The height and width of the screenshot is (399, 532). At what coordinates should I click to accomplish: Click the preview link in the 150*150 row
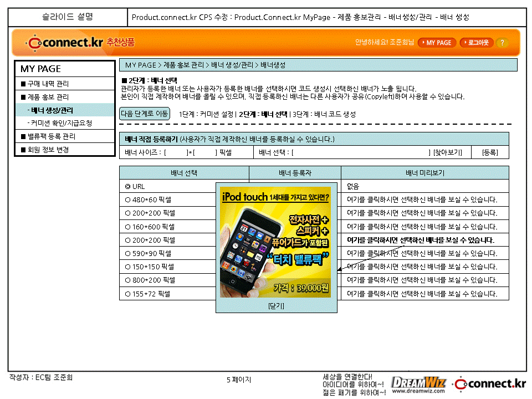point(422,267)
